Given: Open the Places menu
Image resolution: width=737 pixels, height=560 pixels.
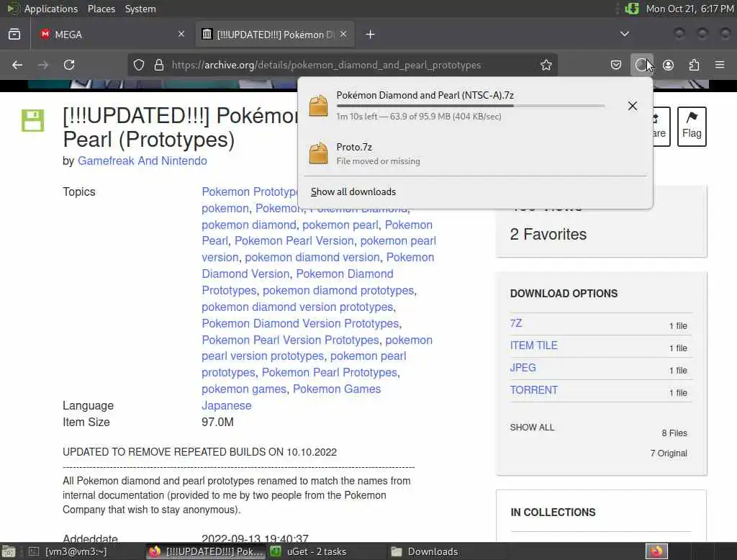Looking at the screenshot, I should coord(101,9).
